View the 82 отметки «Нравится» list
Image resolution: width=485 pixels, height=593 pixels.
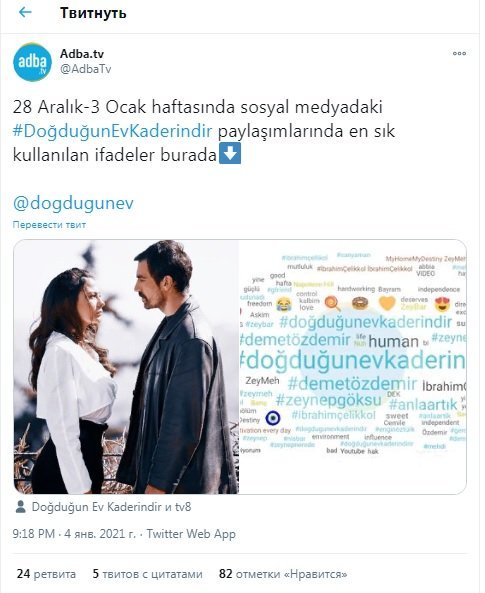point(283,574)
